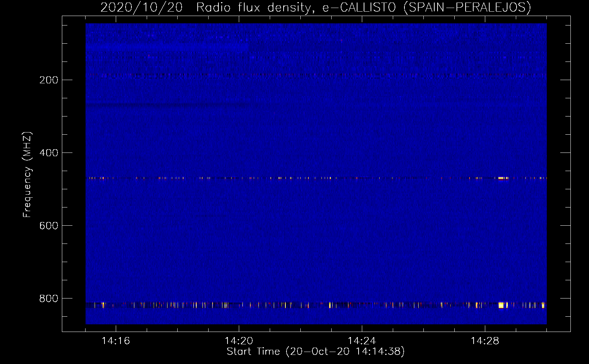Click the '800' frequency tick label
Viewport: 589px width, 364px height.
click(49, 298)
